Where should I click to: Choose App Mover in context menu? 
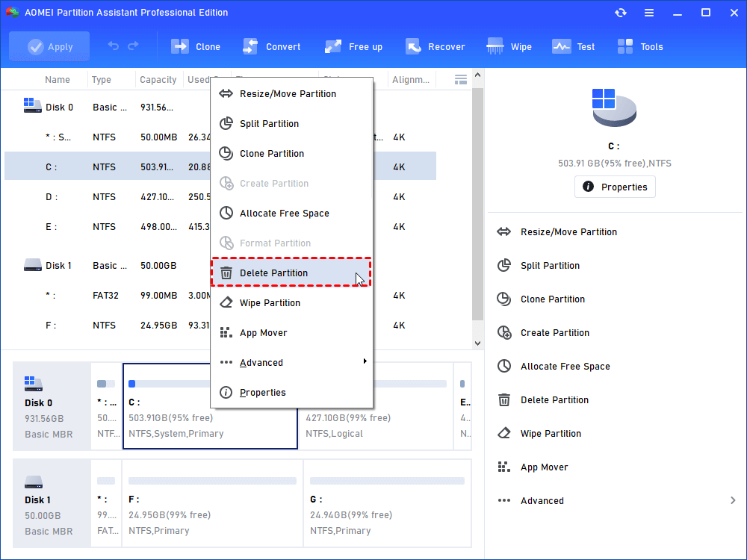click(291, 333)
